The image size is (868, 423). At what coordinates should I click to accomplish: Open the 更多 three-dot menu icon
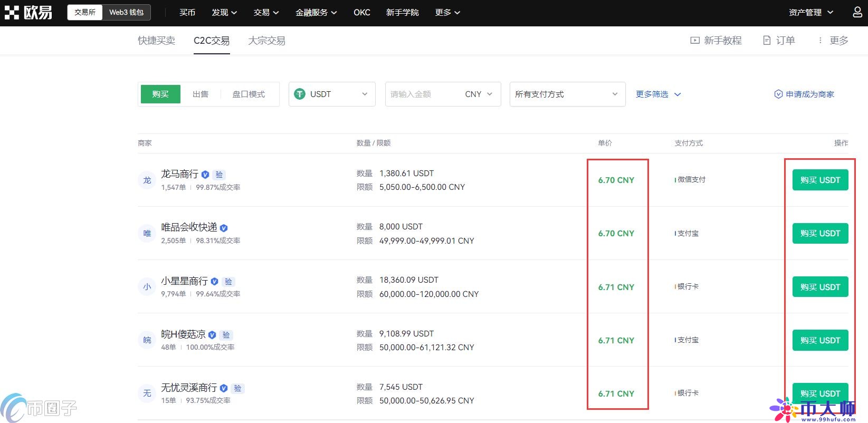coord(820,41)
